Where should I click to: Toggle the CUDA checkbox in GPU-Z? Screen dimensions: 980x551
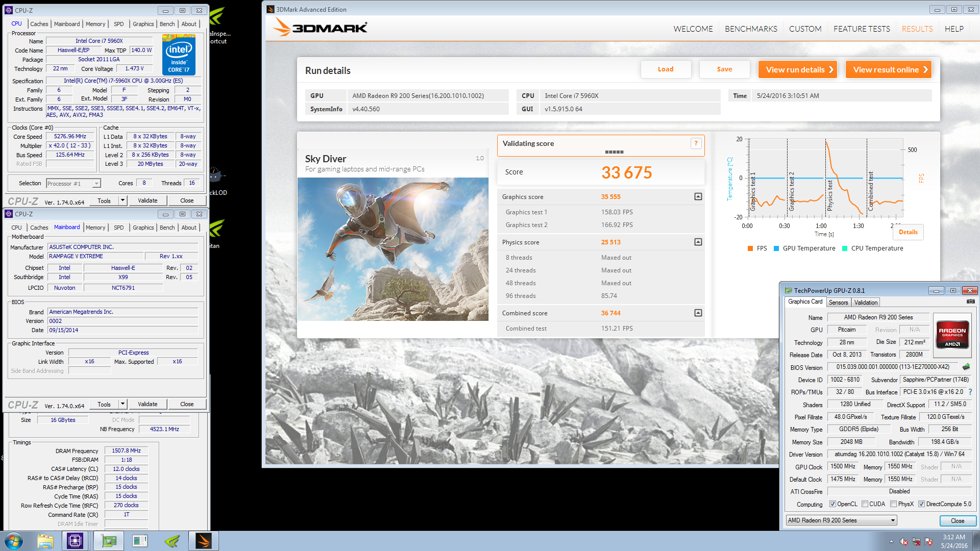tap(865, 504)
